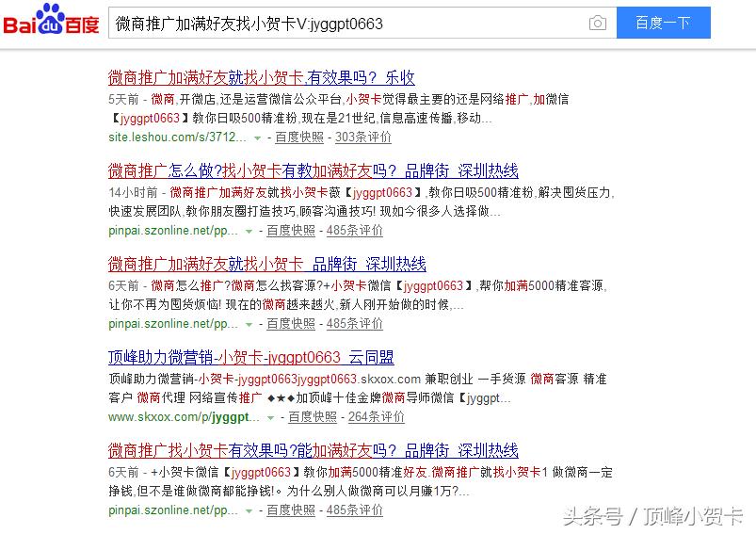
Task: Click the site.leshou.com/s/3712... URL
Action: (x=177, y=137)
